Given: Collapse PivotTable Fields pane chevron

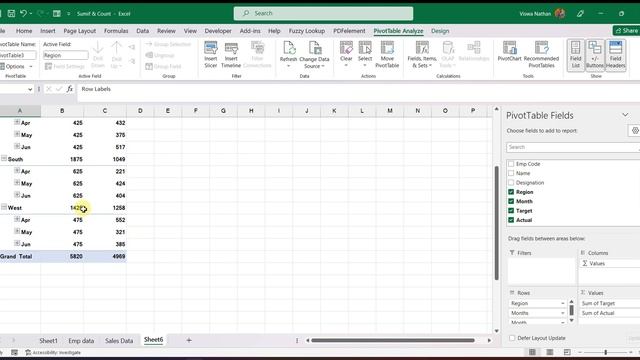Looking at the screenshot, I should [x=625, y=115].
